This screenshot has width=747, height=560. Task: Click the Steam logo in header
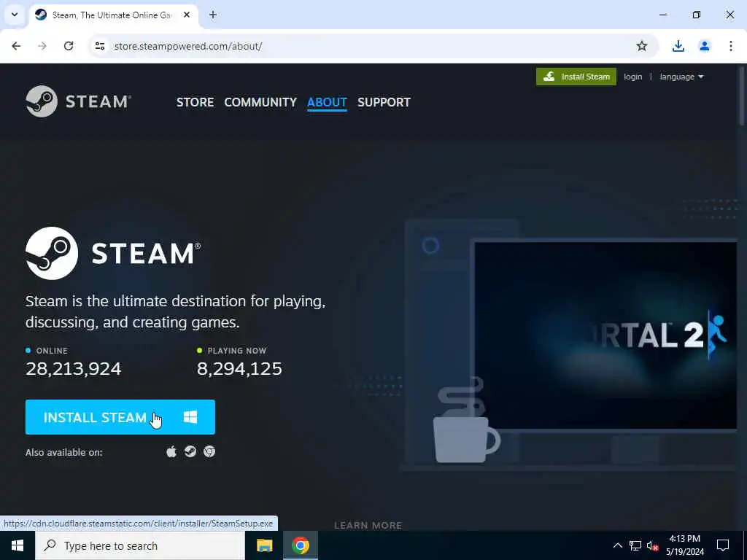[79, 101]
